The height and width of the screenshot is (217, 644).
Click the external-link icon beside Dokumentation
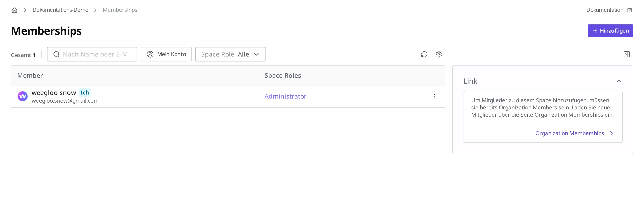[630, 10]
